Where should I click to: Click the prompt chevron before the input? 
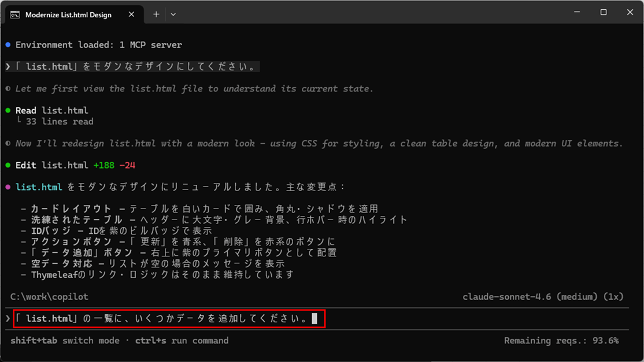pyautogui.click(x=8, y=319)
